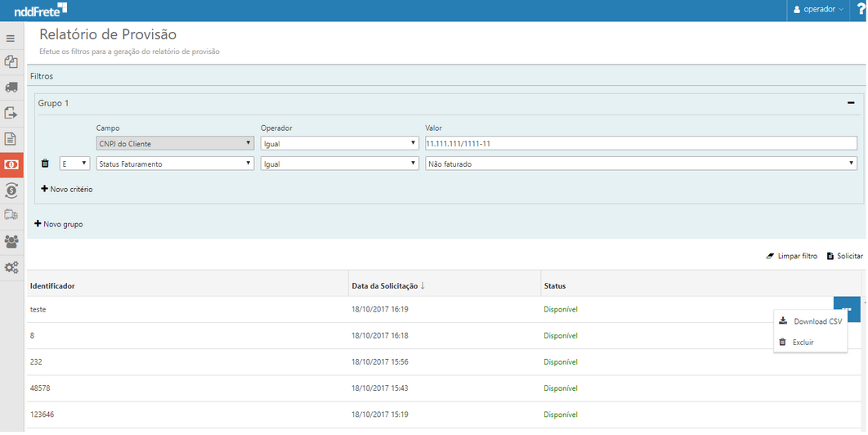Open the users group sidebar icon

[11, 241]
